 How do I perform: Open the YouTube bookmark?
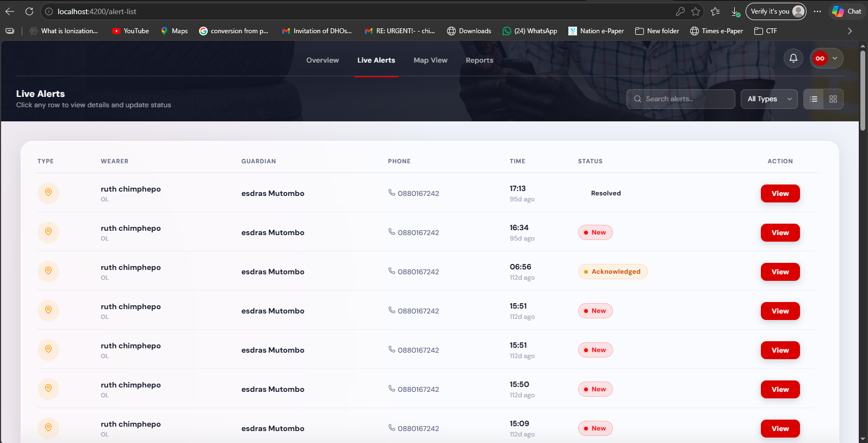pos(131,31)
